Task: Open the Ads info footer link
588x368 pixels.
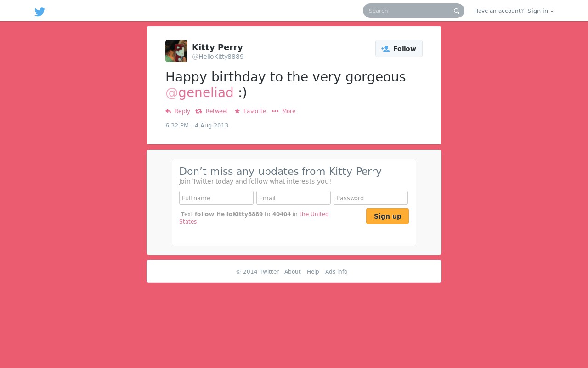Action: (336, 272)
